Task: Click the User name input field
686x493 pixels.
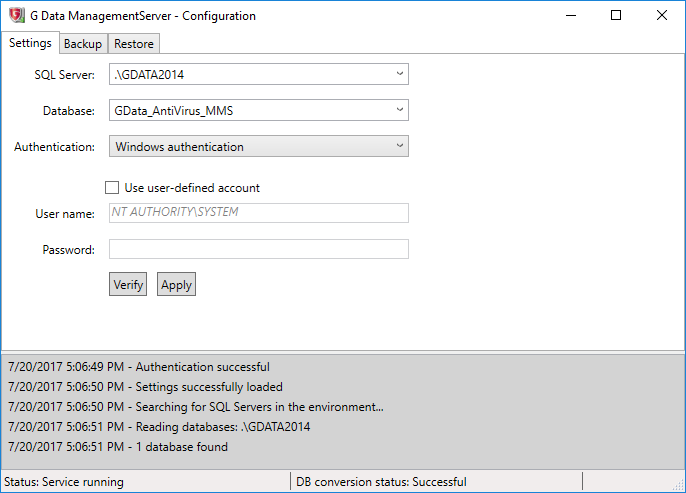Action: tap(259, 213)
